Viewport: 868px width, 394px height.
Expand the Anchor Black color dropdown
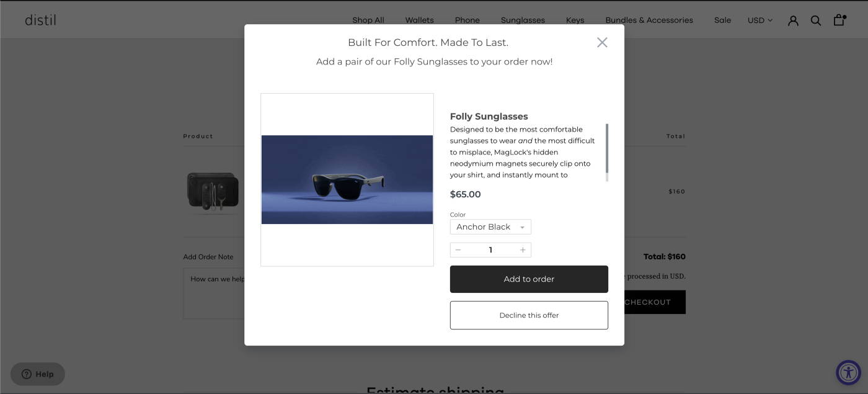pyautogui.click(x=490, y=226)
